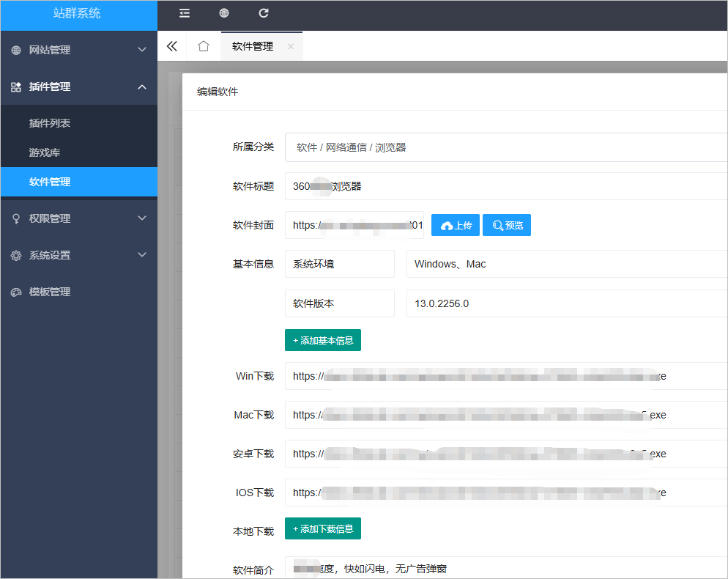Click the 权限管理 key icon
The height and width of the screenshot is (579, 728).
coord(16,218)
